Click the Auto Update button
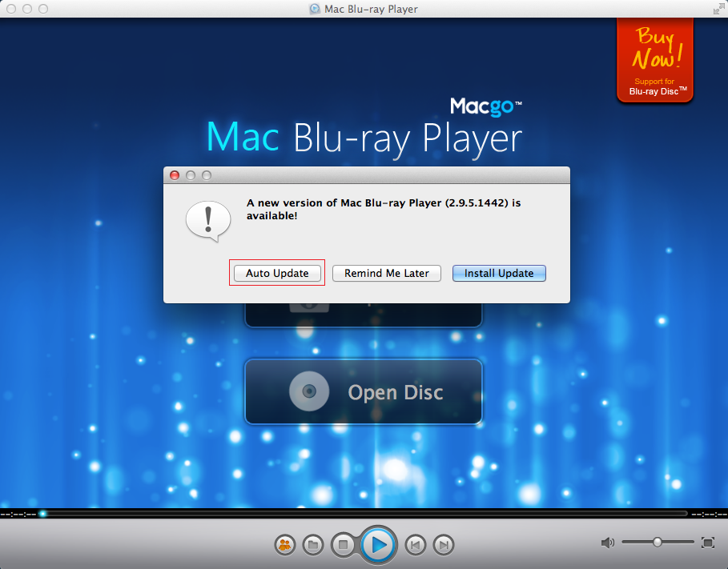 pyautogui.click(x=277, y=273)
